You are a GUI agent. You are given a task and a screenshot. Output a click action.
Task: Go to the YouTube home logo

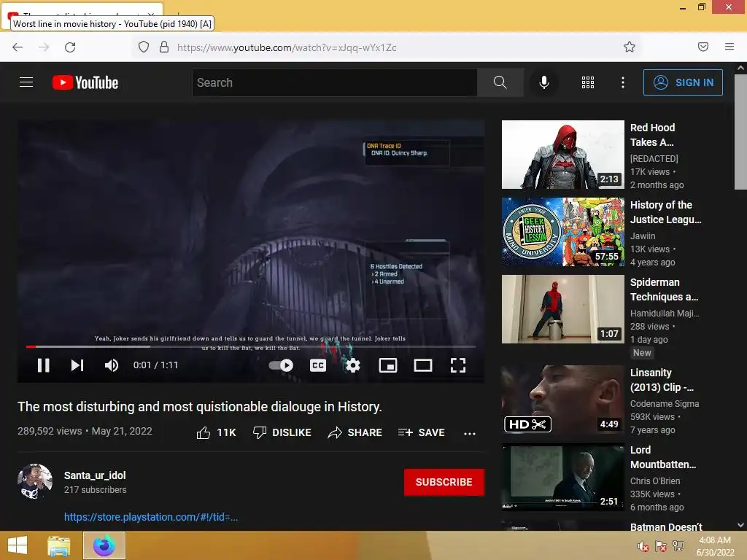85,82
